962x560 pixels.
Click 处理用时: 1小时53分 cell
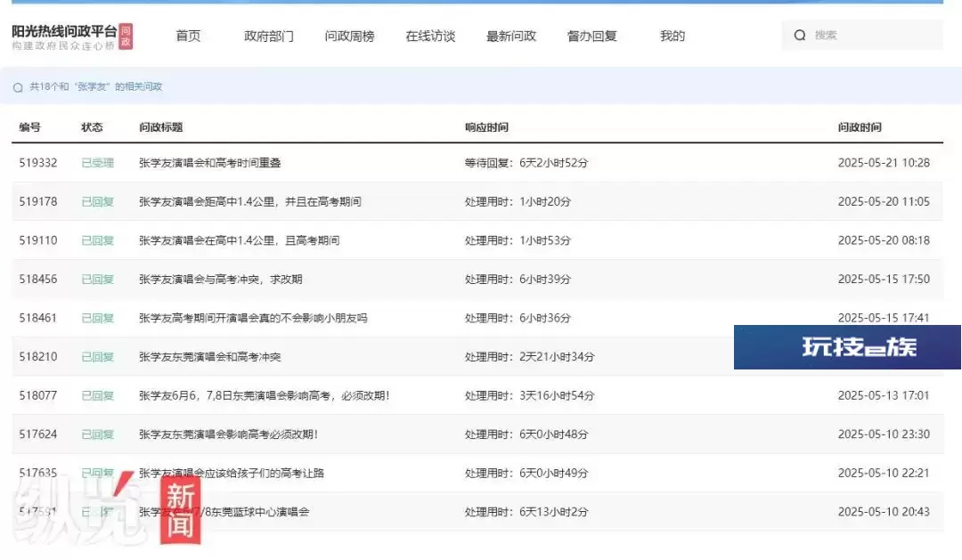pos(518,239)
